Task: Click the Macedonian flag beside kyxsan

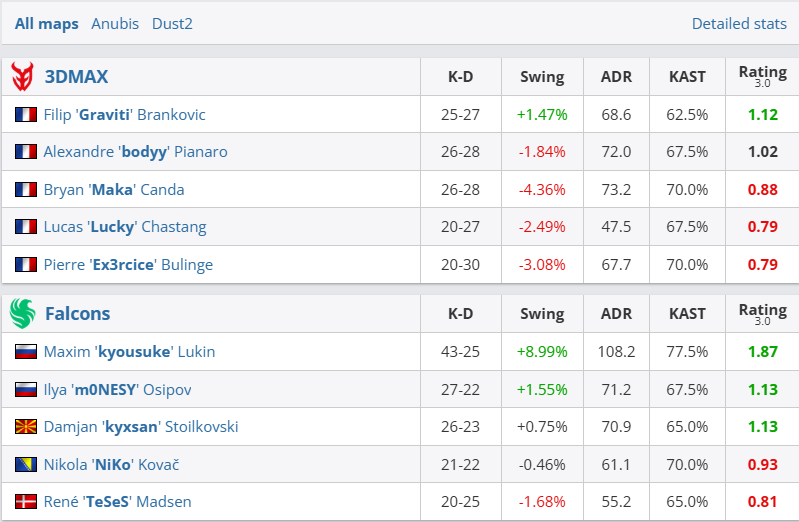Action: (x=25, y=427)
